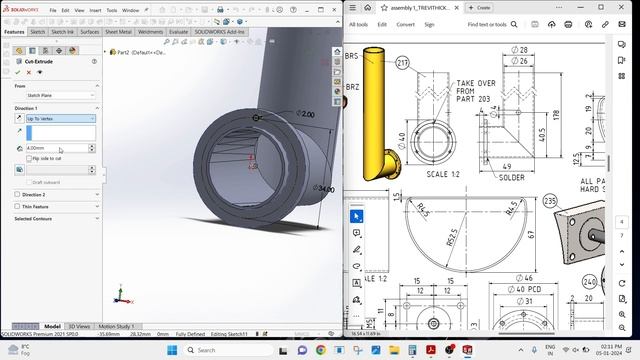
Task: Switch to Motion Study 1 tab
Action: 115,326
